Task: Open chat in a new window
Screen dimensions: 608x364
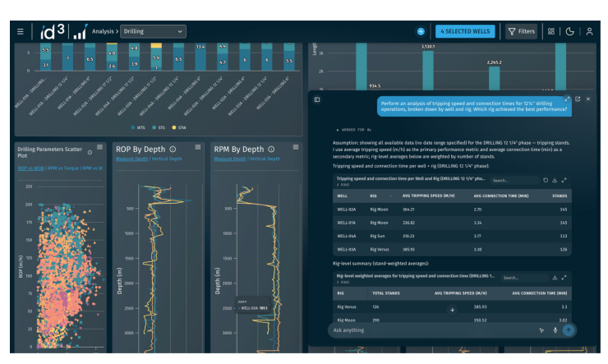Action: coord(578,99)
